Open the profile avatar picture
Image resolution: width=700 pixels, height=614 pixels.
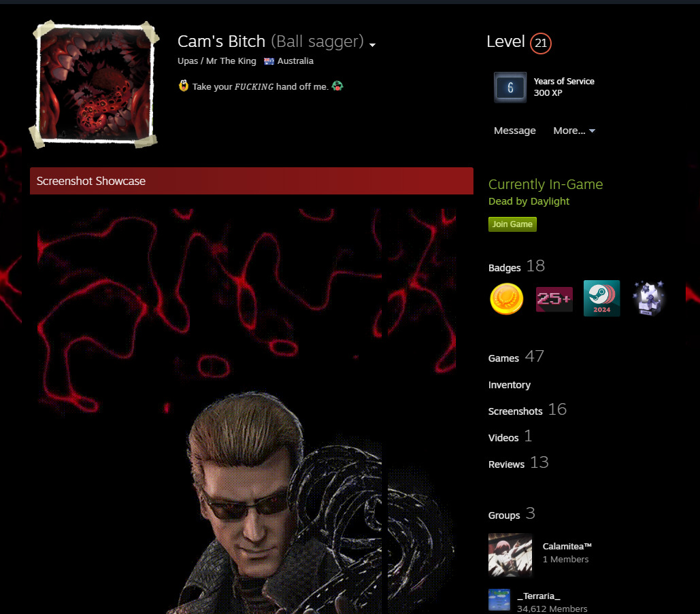[x=95, y=84]
